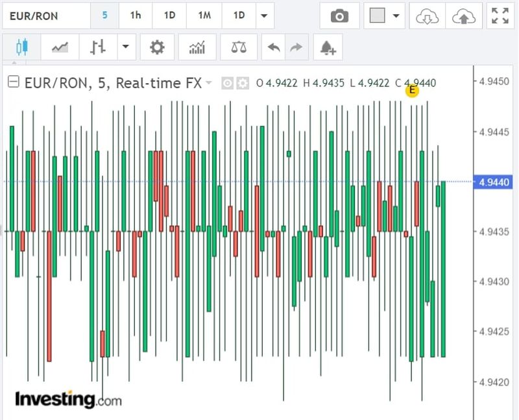The width and height of the screenshot is (519, 420).
Task: Undo the last chart action
Action: [x=274, y=47]
